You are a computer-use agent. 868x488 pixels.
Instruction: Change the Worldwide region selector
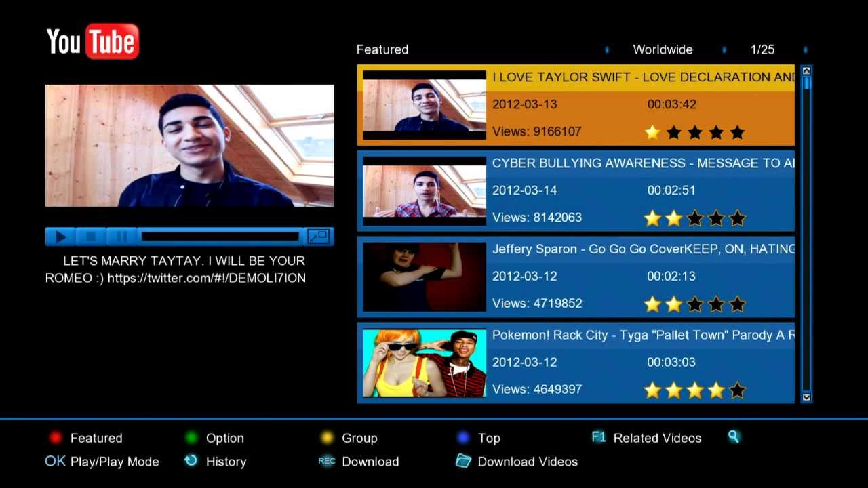[x=663, y=49]
